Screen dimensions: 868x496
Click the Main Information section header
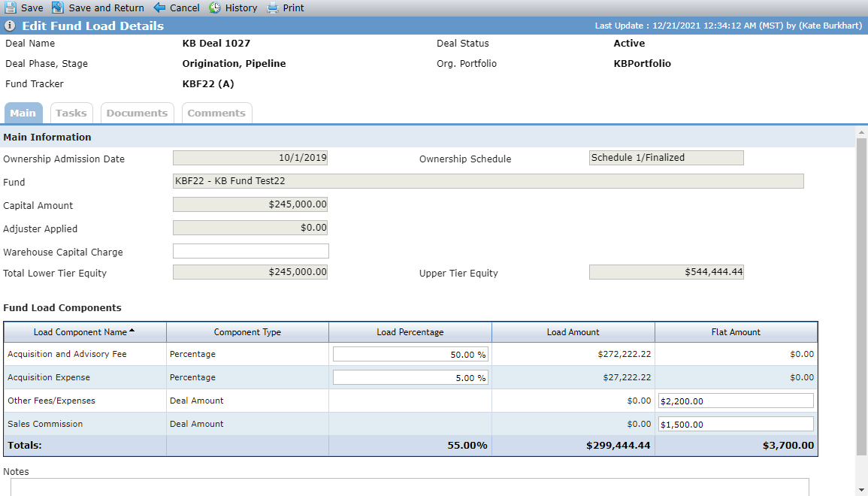47,138
